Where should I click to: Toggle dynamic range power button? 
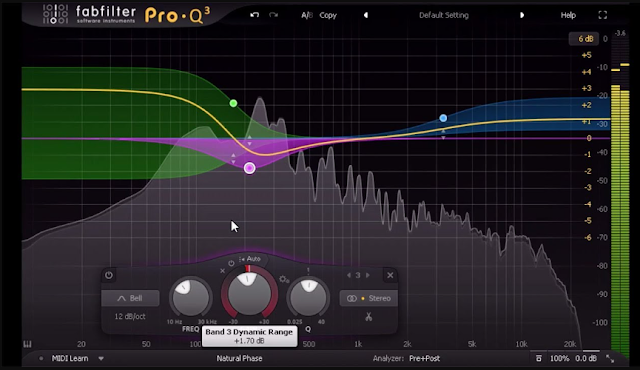(x=231, y=263)
